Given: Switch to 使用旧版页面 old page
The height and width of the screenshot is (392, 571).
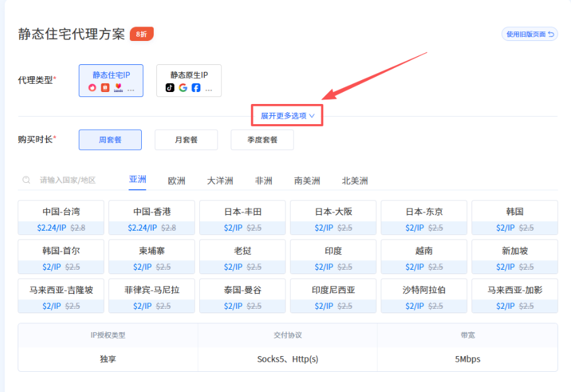Looking at the screenshot, I should (529, 34).
